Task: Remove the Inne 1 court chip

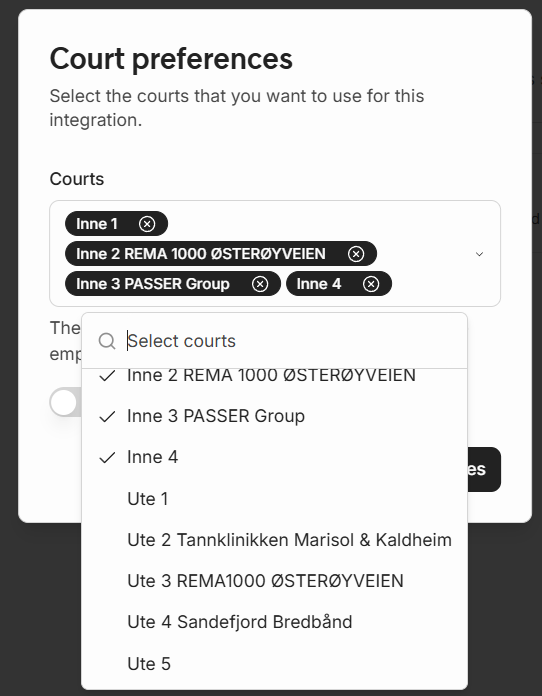Action: pos(147,224)
